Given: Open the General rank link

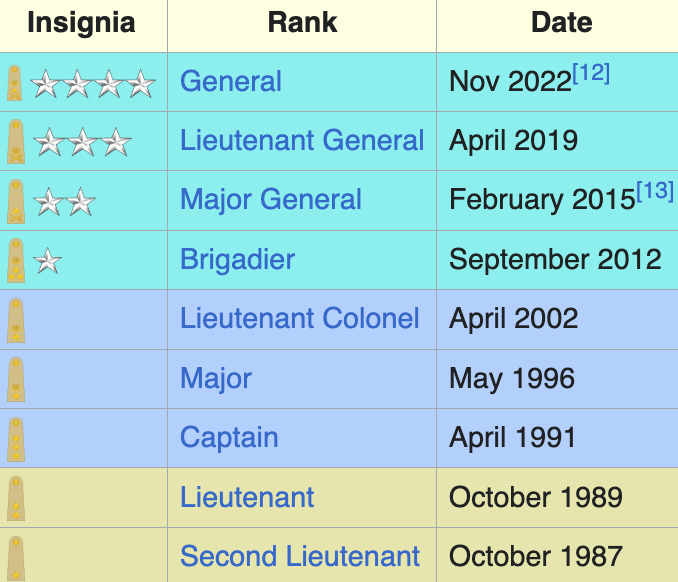Looking at the screenshot, I should point(231,81).
